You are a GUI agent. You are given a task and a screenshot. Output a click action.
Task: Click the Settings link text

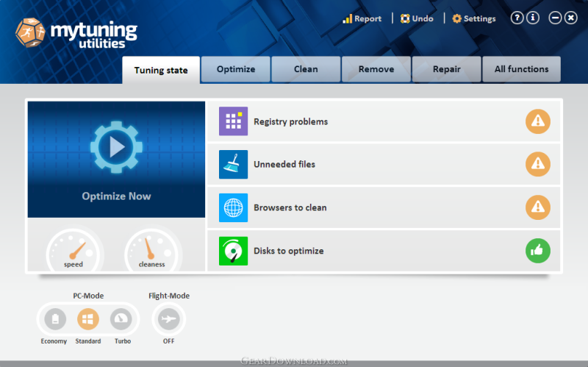tap(480, 19)
